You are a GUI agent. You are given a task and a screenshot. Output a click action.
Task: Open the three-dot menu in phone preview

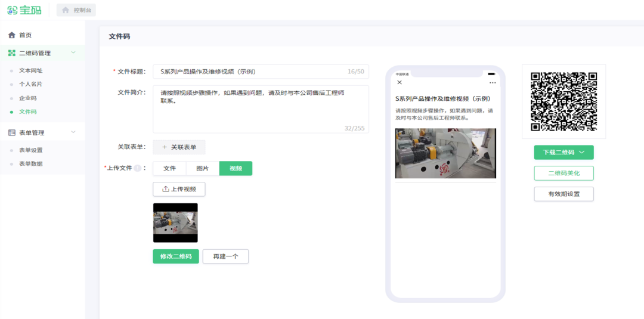492,82
